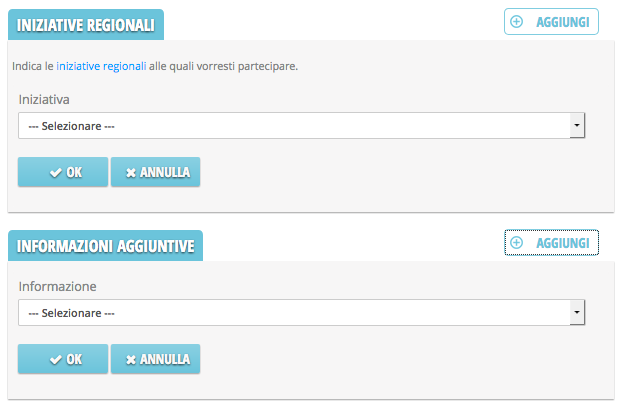629x411 pixels.
Task: Open the Informazione dropdown arrow
Action: [x=576, y=313]
